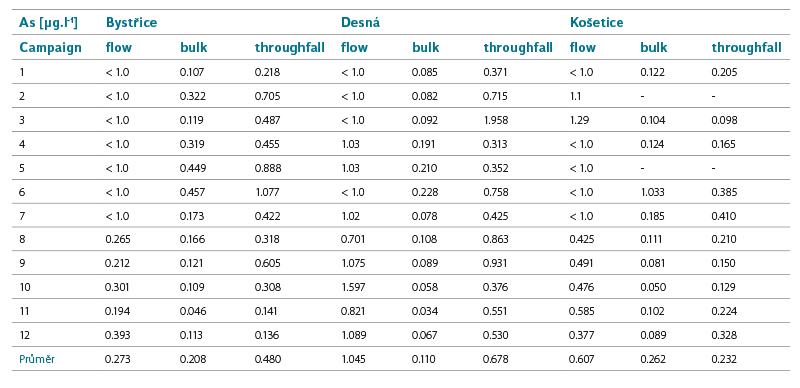
Task: Click the value 1.033 in Košetice bulk
Action: coord(652,192)
